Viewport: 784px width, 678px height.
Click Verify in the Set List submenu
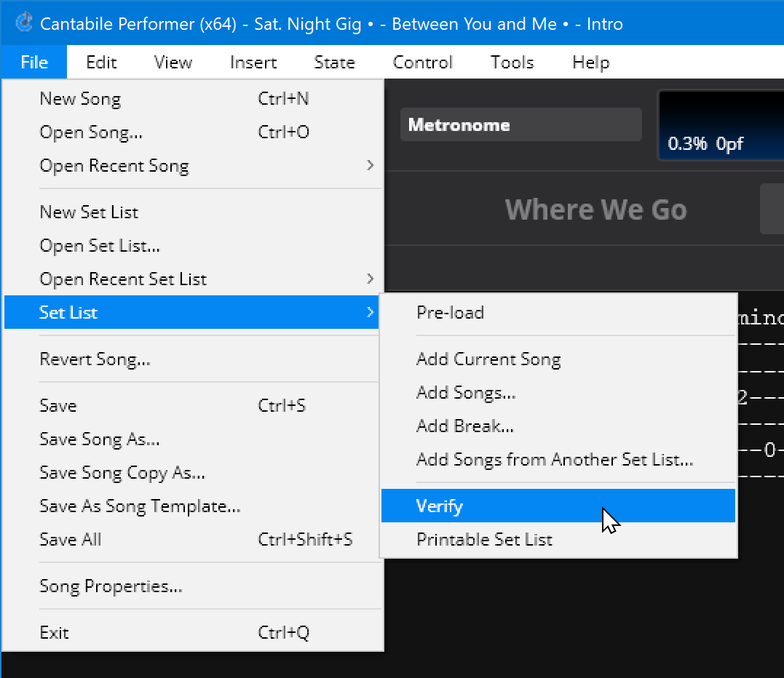[x=558, y=506]
